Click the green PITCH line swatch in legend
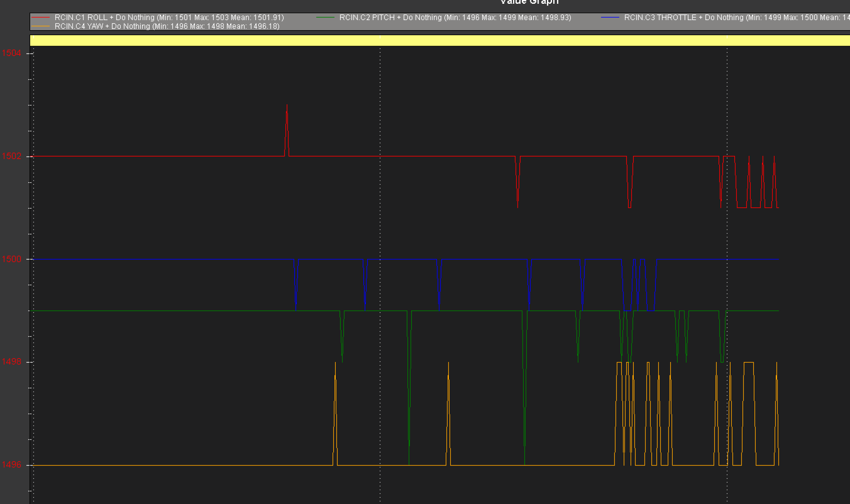The image size is (850, 504). (325, 18)
